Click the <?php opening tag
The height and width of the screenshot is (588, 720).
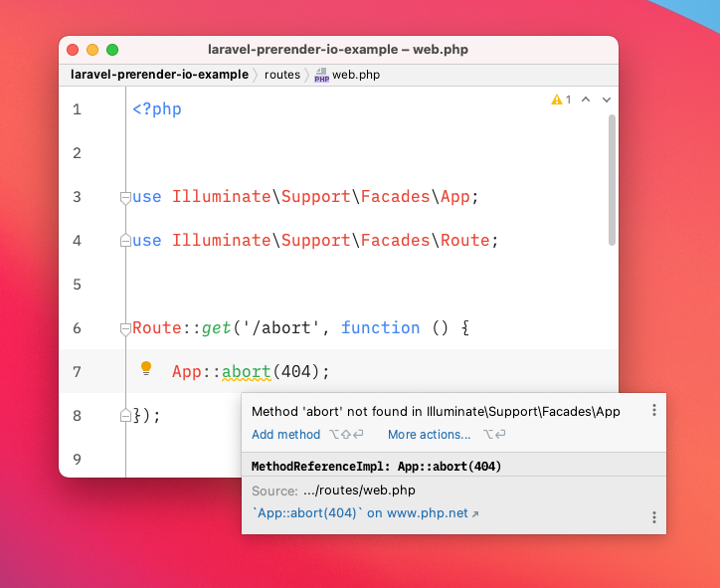[x=157, y=109]
